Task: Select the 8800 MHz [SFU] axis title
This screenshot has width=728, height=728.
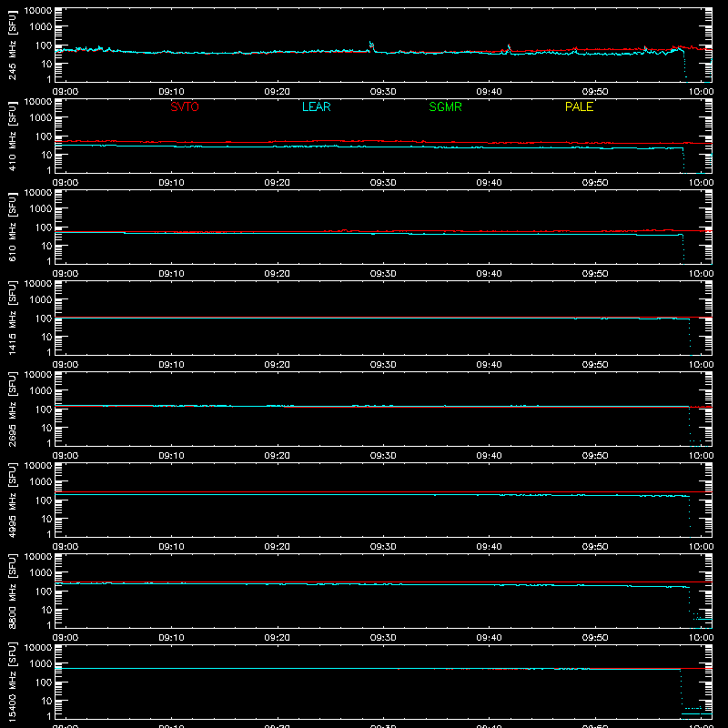Action: [x=12, y=591]
